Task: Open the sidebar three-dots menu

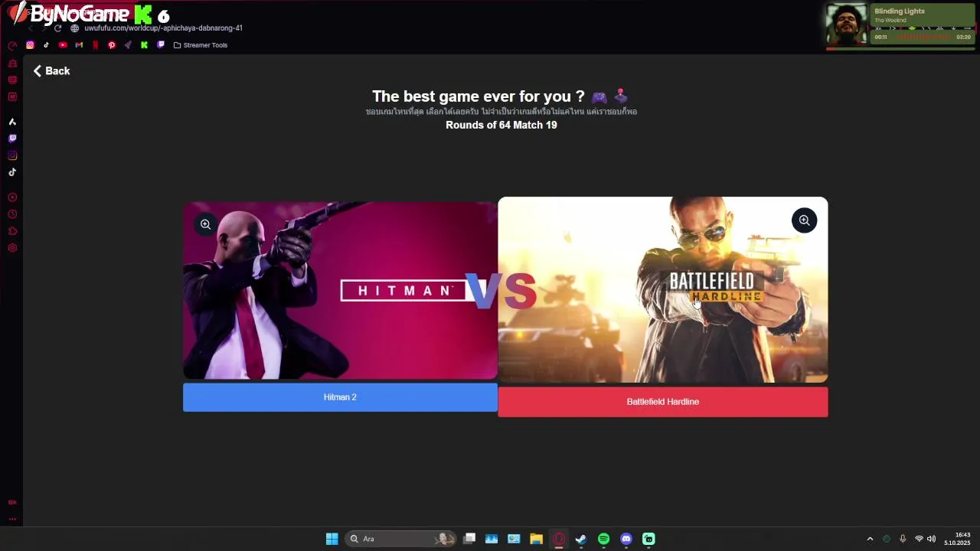Action: 12,519
